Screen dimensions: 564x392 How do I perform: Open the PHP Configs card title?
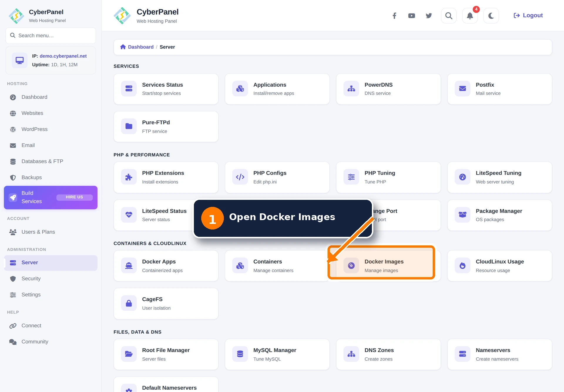pos(270,173)
